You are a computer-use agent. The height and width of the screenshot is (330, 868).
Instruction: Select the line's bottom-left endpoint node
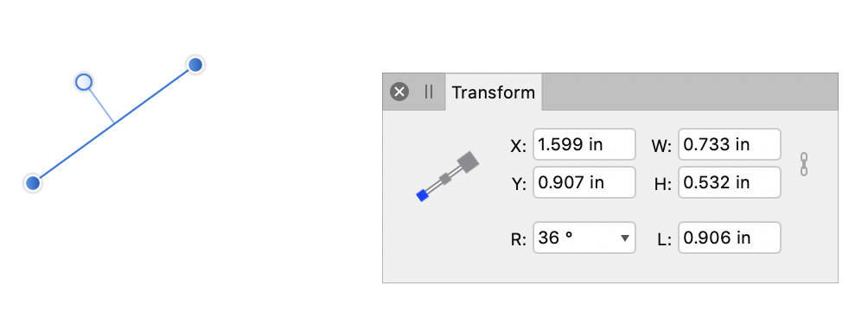[33, 182]
